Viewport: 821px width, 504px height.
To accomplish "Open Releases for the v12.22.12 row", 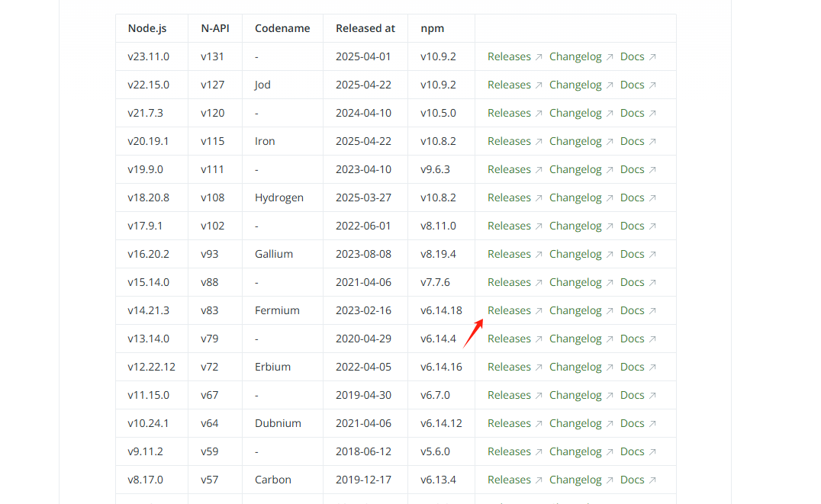I will [x=510, y=366].
